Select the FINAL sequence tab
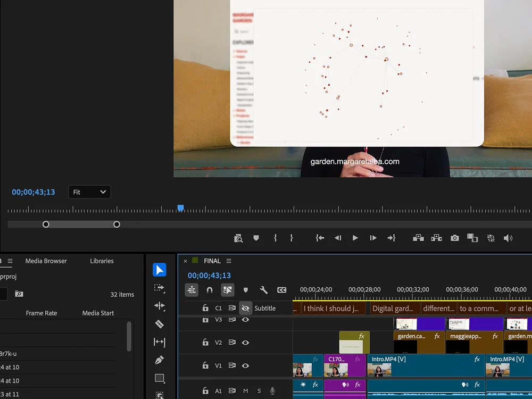The height and width of the screenshot is (399, 532). tap(212, 261)
